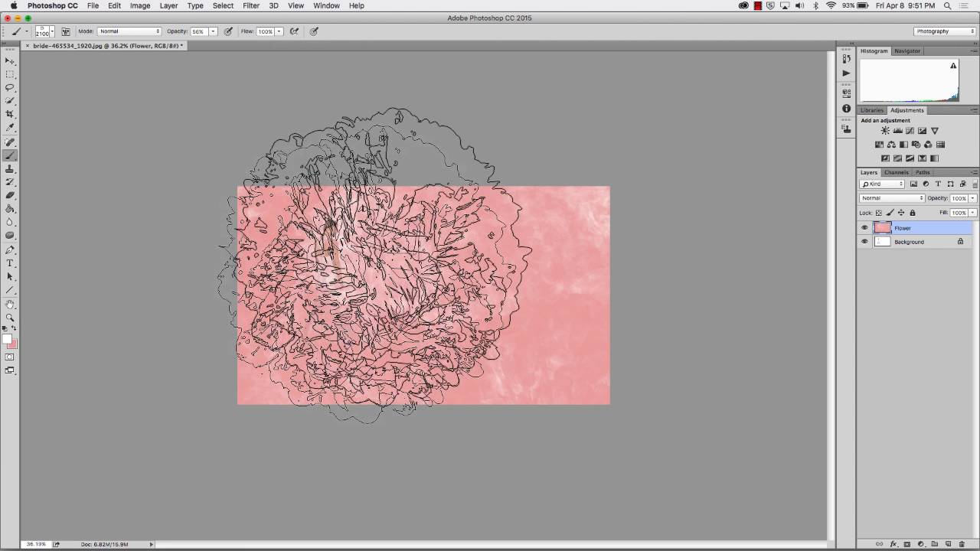Select the Line shape tool

10,290
